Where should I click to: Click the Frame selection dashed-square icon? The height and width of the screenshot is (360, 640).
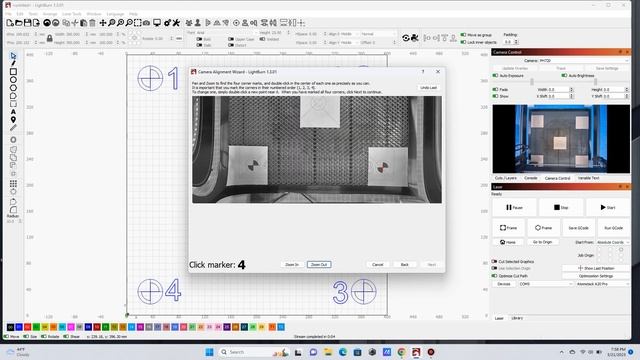coord(138,23)
